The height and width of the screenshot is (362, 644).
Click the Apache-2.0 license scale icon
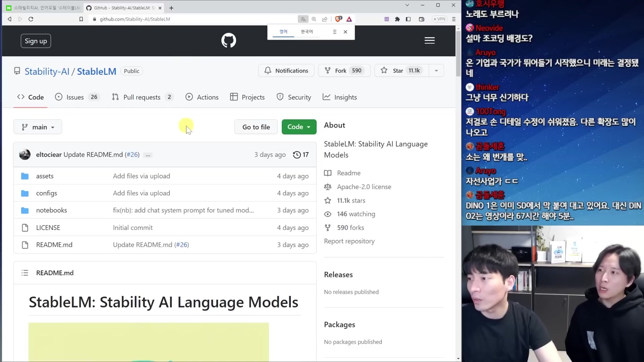tap(328, 187)
